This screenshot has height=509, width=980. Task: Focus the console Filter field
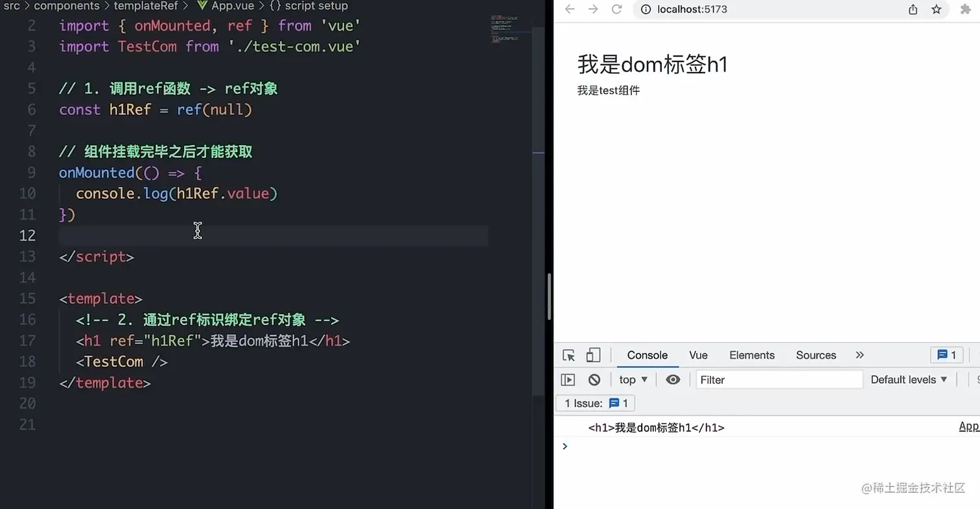(x=779, y=379)
